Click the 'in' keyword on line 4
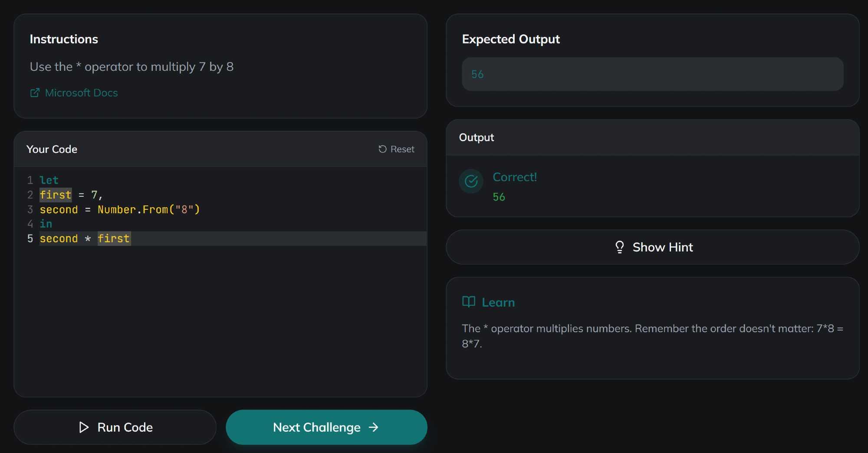This screenshot has width=868, height=453. tap(46, 224)
